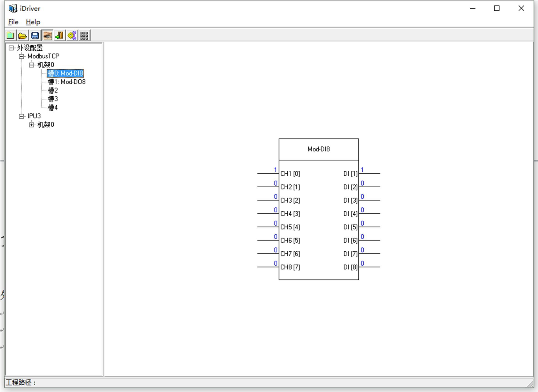Screen dimensions: 538x392
Task: Collapse the IPU3 tree node
Action: tap(21, 116)
